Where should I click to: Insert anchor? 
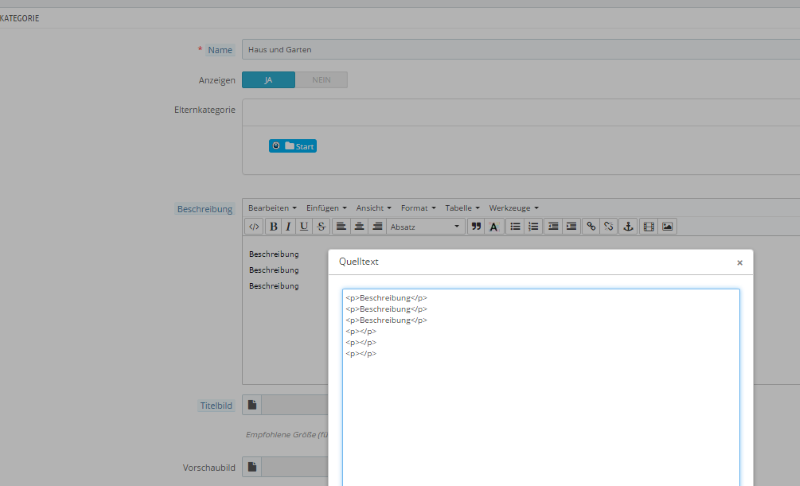coord(629,227)
